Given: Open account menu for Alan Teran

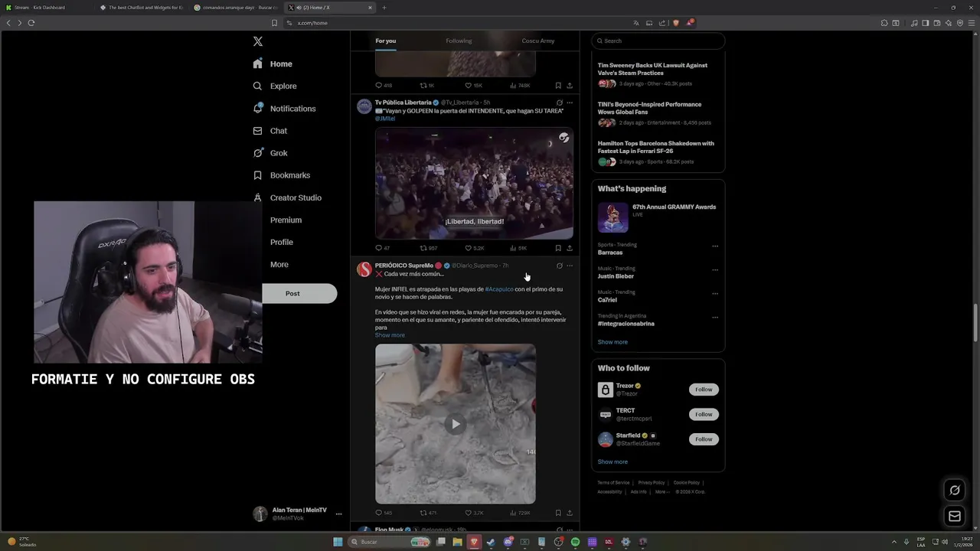Looking at the screenshot, I should pyautogui.click(x=299, y=514).
